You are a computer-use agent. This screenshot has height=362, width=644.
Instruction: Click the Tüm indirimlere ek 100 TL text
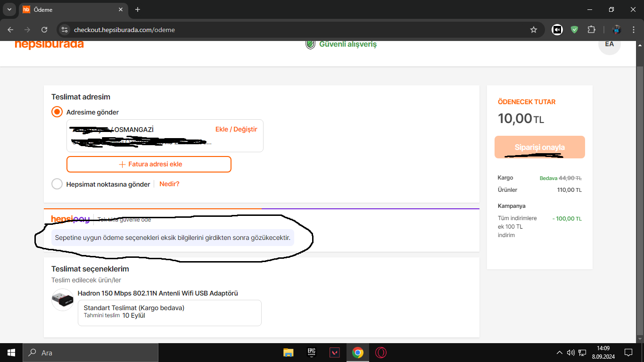517,227
